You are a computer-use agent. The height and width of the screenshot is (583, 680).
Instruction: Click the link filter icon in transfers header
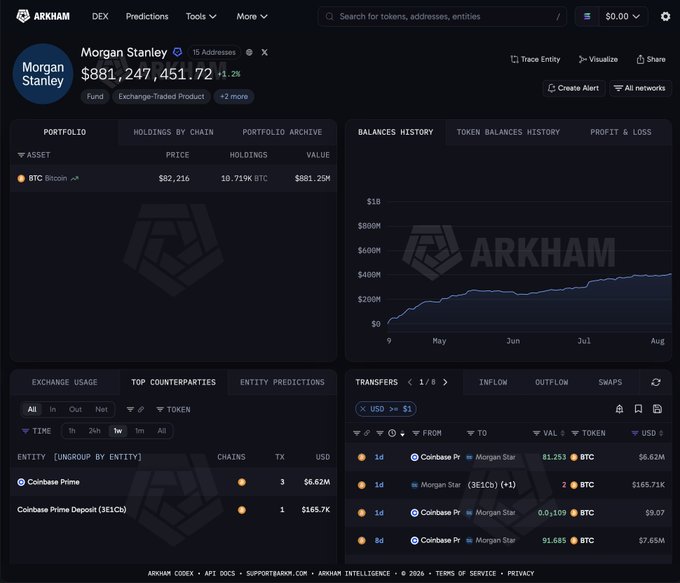pyautogui.click(x=362, y=433)
